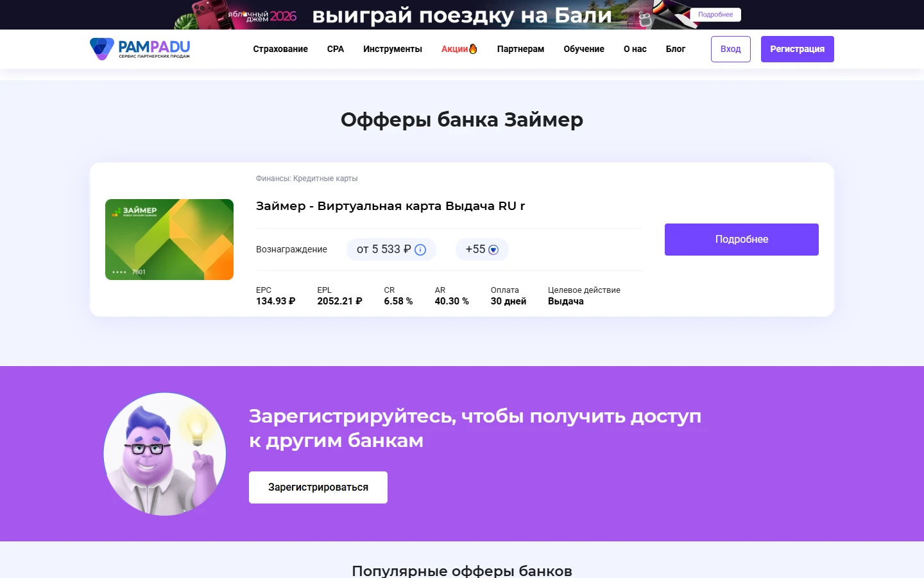Click the Pampadu logo
The height and width of the screenshot is (578, 924).
tap(140, 49)
